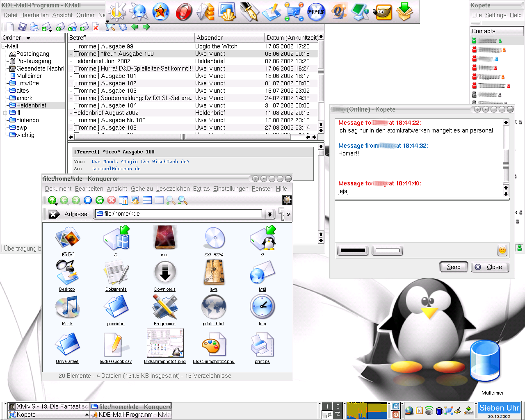
Task: Open Gehe zu menu in Konqueror
Action: point(142,189)
